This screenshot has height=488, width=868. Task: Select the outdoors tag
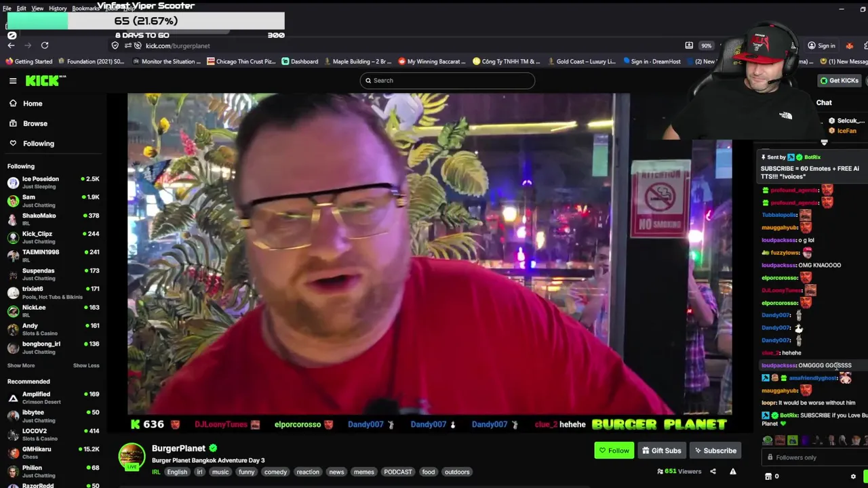457,472
